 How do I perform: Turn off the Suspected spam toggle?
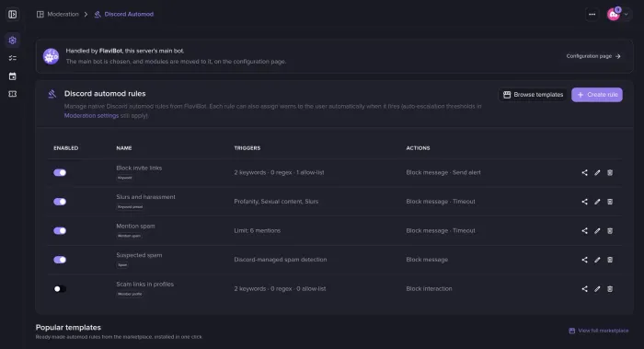click(60, 260)
